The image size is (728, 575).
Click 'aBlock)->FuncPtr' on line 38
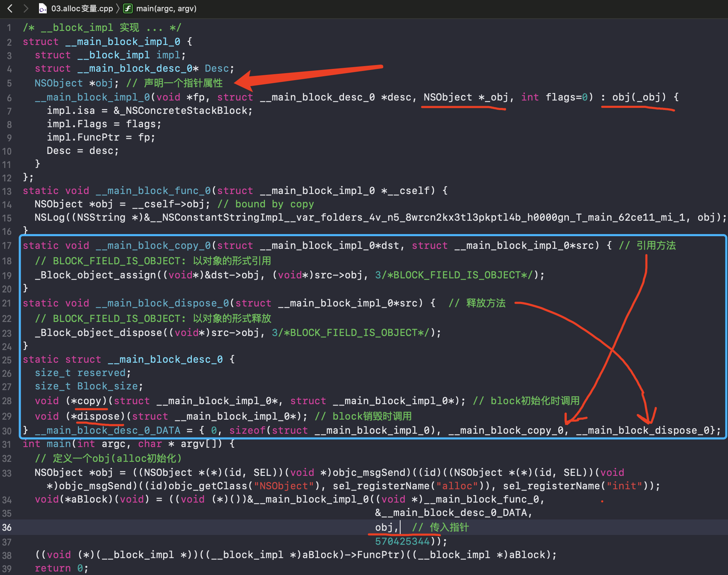coord(351,555)
